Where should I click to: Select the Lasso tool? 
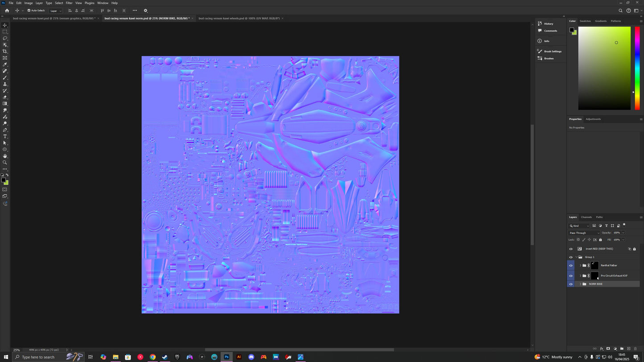coord(5,38)
